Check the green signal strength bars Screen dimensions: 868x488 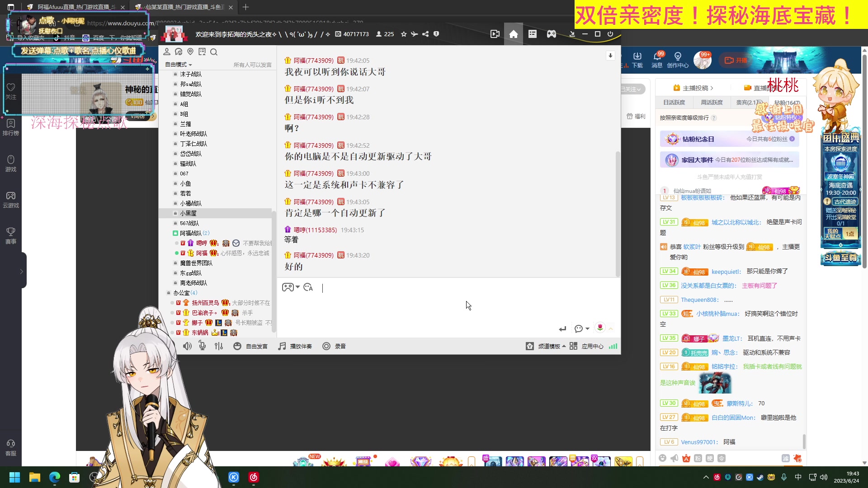point(613,346)
